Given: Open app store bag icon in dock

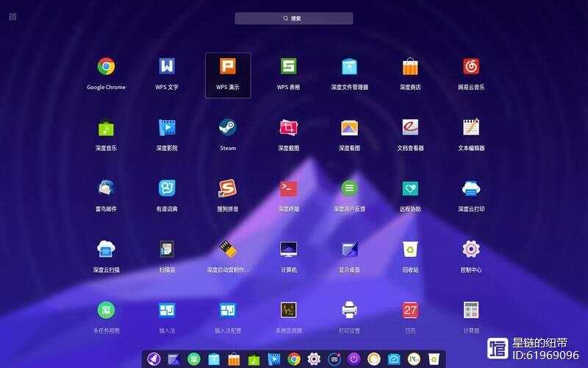Looking at the screenshot, I should (234, 359).
